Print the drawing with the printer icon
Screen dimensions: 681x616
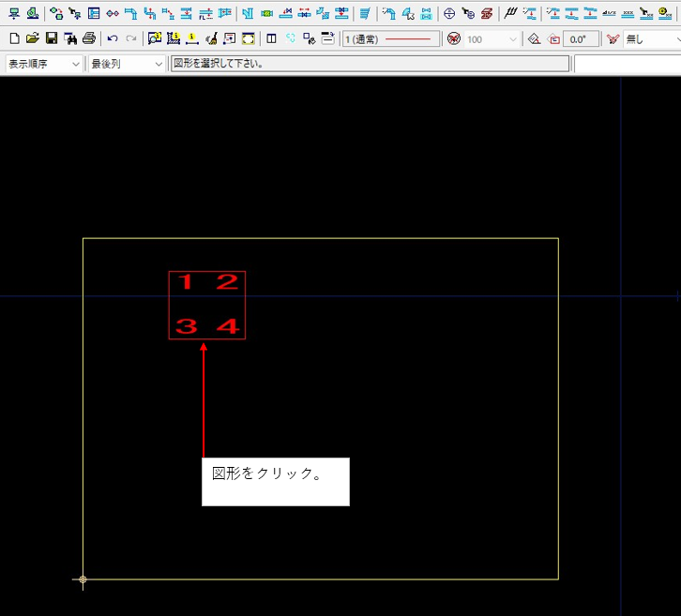tap(88, 39)
